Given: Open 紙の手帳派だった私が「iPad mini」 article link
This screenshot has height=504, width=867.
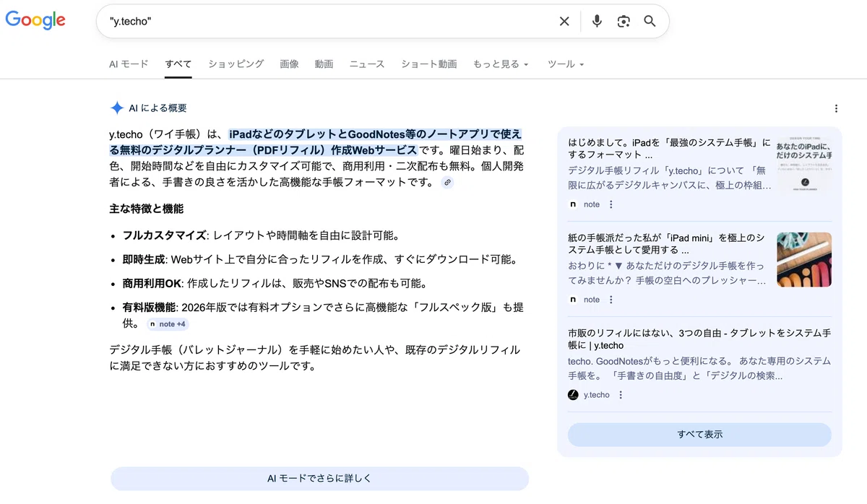Looking at the screenshot, I should (666, 244).
